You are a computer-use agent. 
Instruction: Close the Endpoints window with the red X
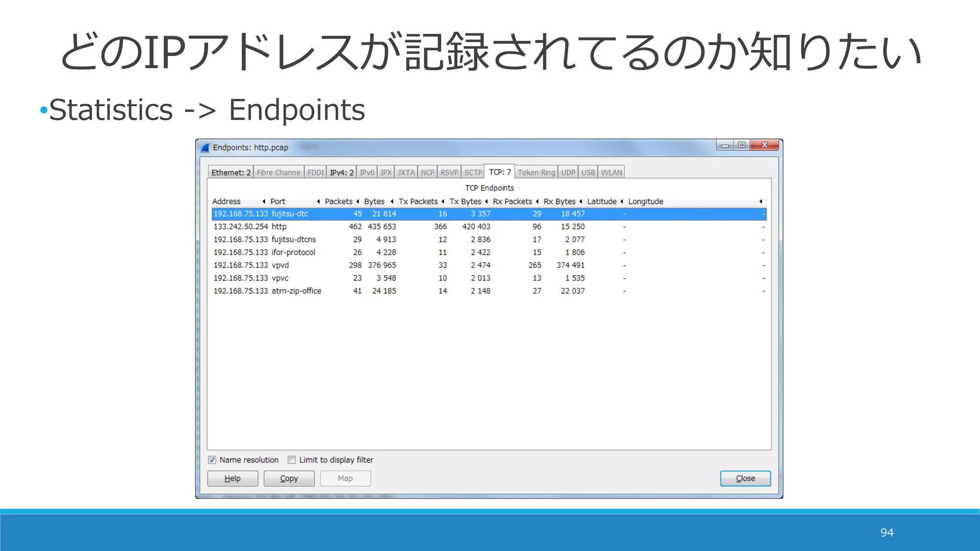tap(765, 145)
